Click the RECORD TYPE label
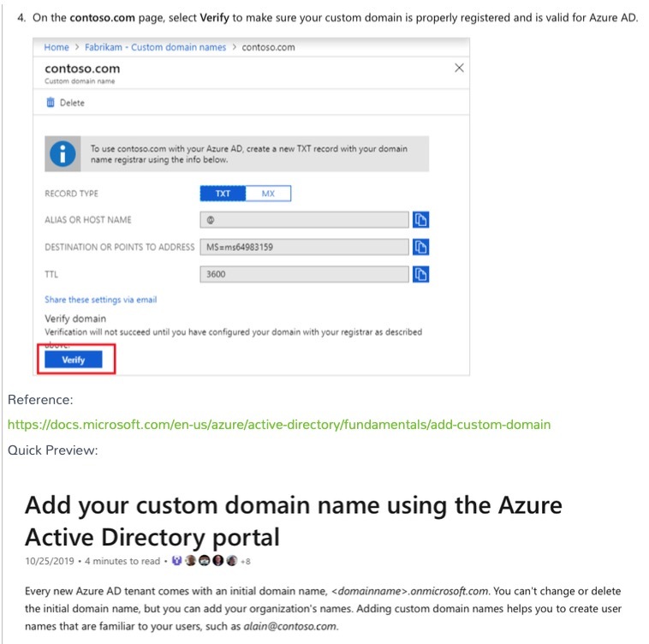This screenshot has height=644, width=649. (71, 194)
